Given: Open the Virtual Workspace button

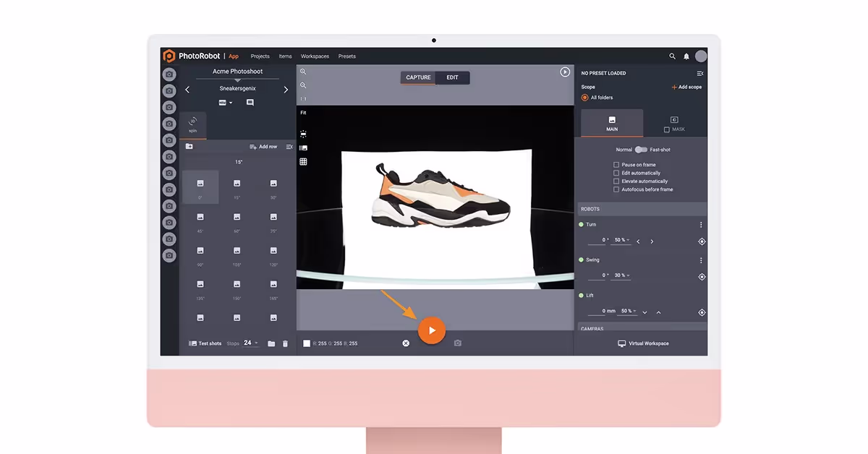Looking at the screenshot, I should coord(643,343).
